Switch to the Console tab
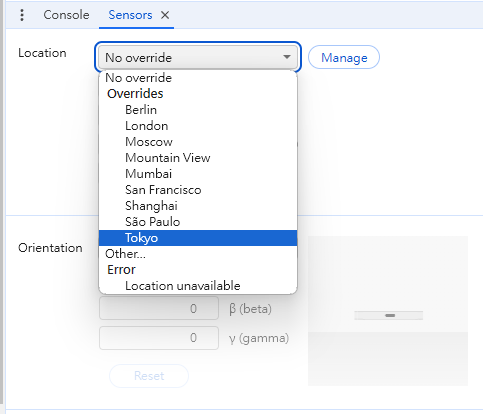The height and width of the screenshot is (414, 483). (66, 15)
